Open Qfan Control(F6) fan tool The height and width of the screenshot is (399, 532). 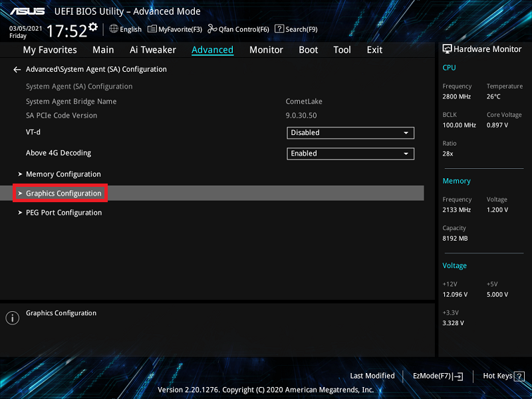[238, 29]
